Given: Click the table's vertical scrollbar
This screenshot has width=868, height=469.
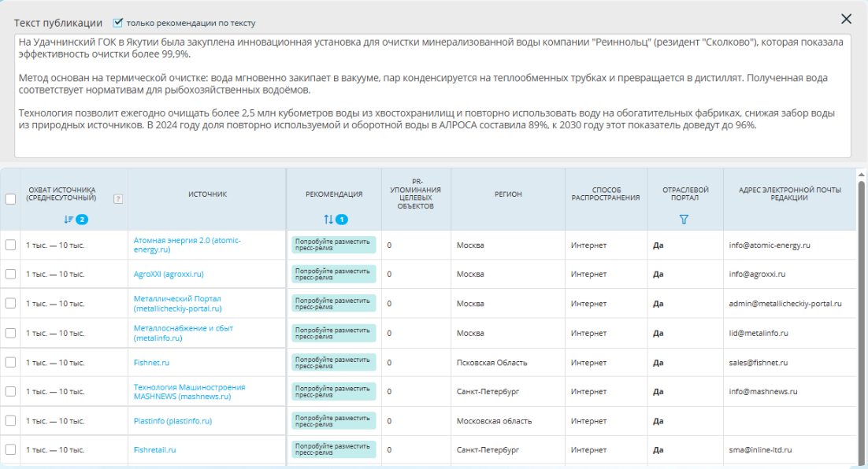Looking at the screenshot, I should point(861,315).
